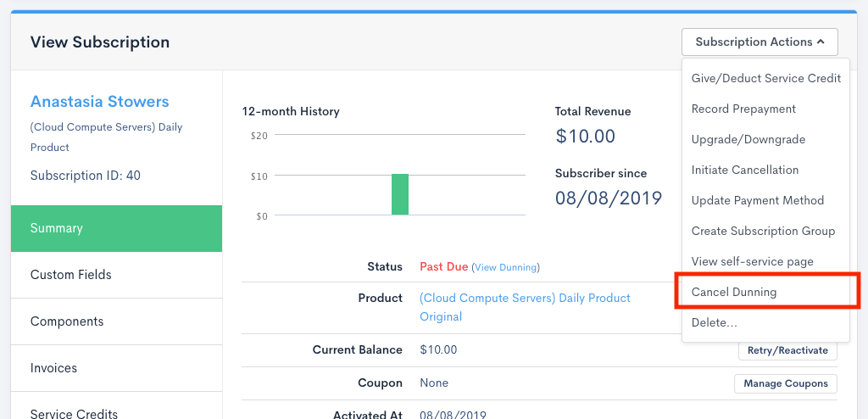Open the Subscription Actions dropdown

tap(759, 42)
